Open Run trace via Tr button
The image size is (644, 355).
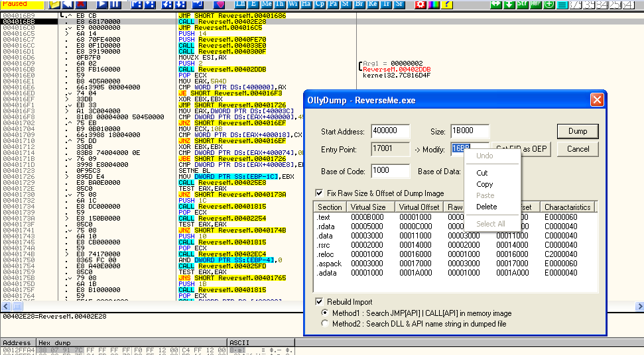[385, 5]
